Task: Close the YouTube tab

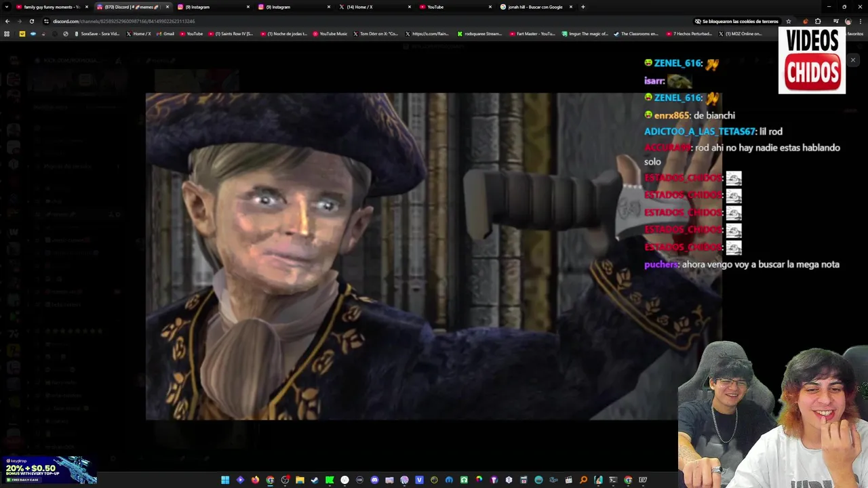Action: click(x=490, y=7)
